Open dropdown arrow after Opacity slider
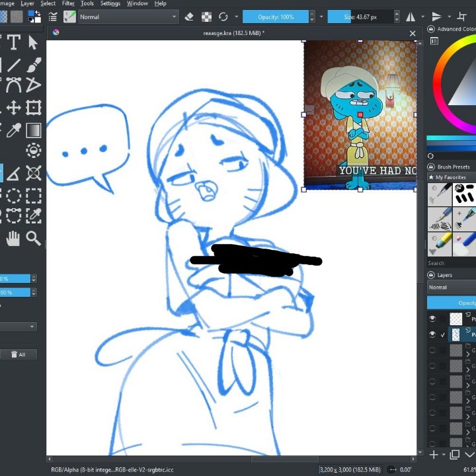 [321, 17]
